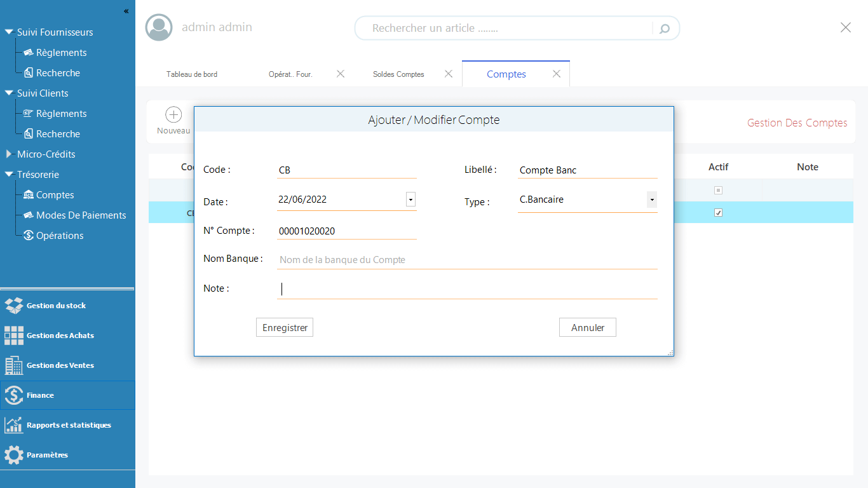The height and width of the screenshot is (488, 868).
Task: Collapse sidebar with double chevron
Action: [126, 11]
